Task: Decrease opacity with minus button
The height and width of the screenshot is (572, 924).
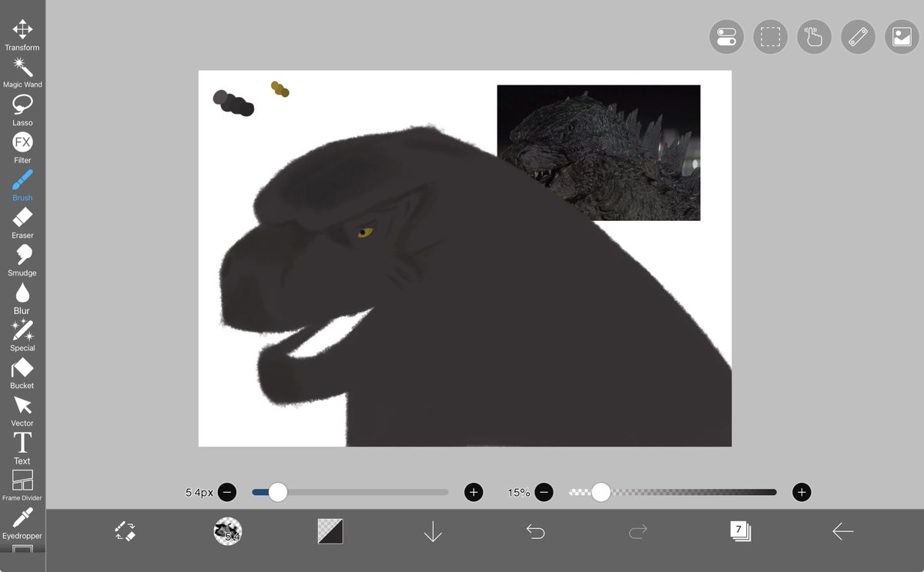Action: (544, 492)
